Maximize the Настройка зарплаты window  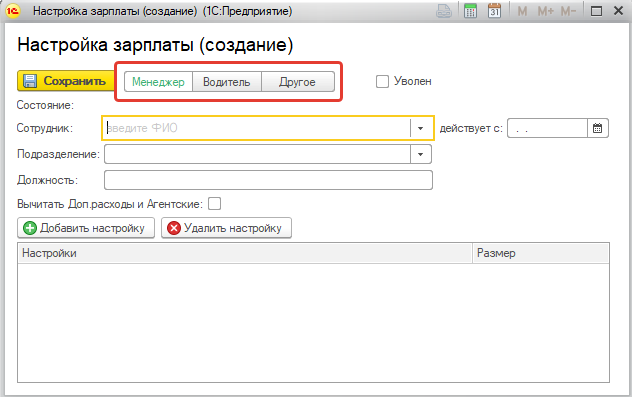click(x=596, y=11)
